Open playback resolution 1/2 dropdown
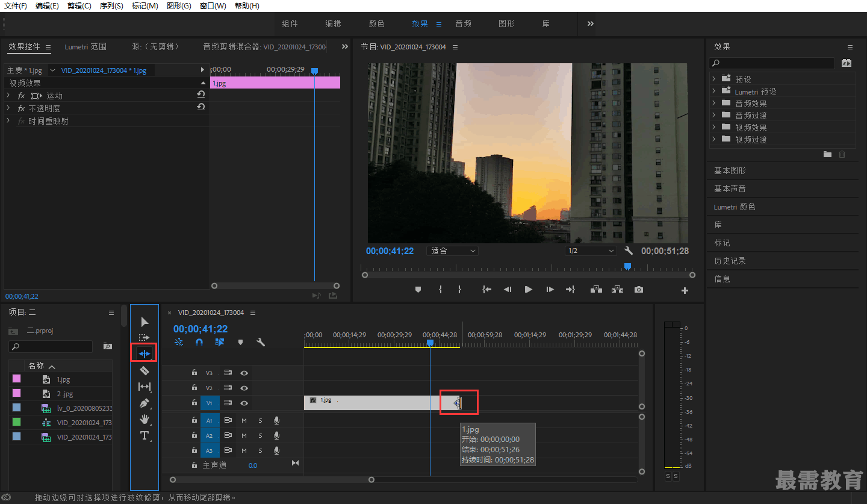Screen dimensions: 867x504 (591, 250)
